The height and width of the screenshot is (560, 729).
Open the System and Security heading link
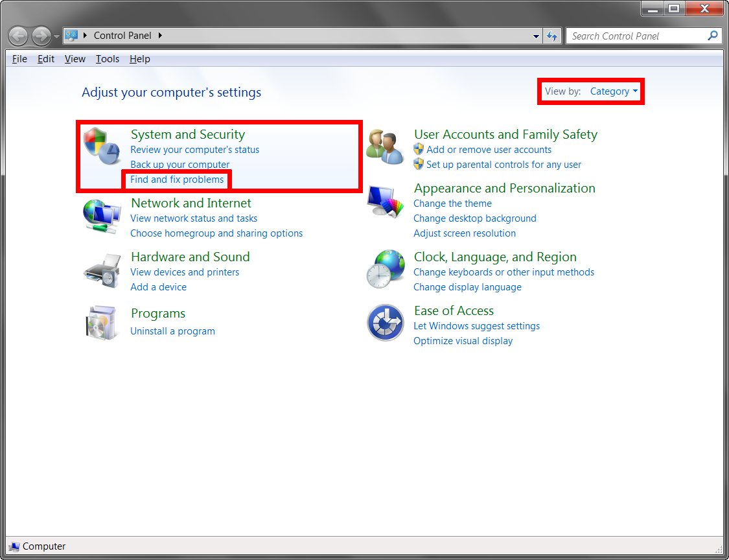(188, 134)
